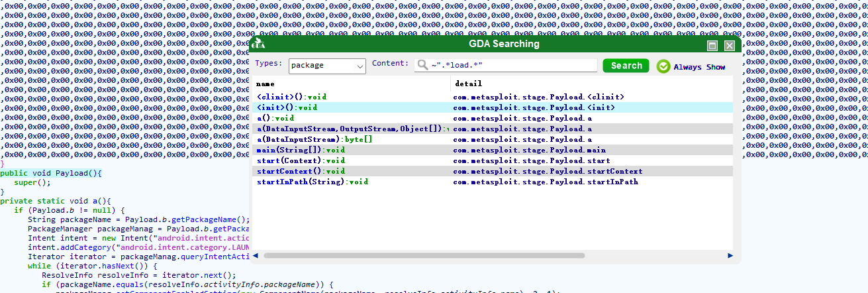Click detail com.metasploit.stage.Payload.<clinit>

point(538,97)
